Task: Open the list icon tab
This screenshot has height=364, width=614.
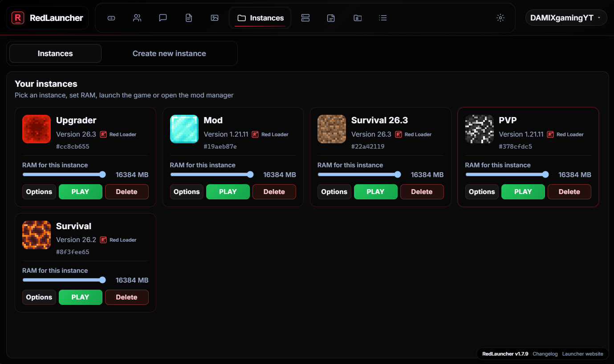Action: pyautogui.click(x=383, y=18)
